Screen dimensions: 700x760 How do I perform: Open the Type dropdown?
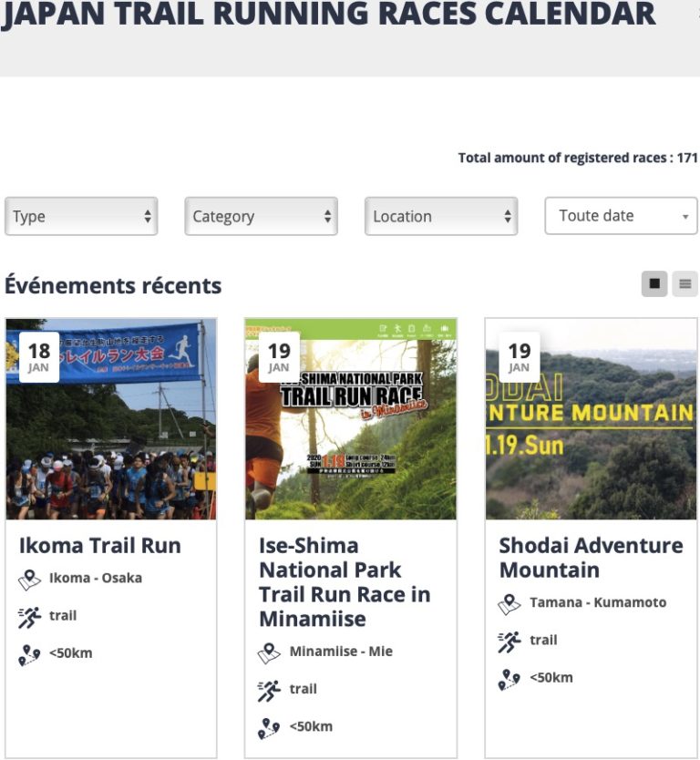[80, 216]
